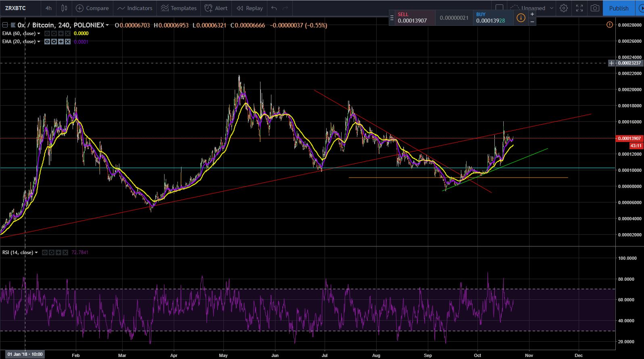
Task: Open order info from the orange i icon
Action: 521,18
